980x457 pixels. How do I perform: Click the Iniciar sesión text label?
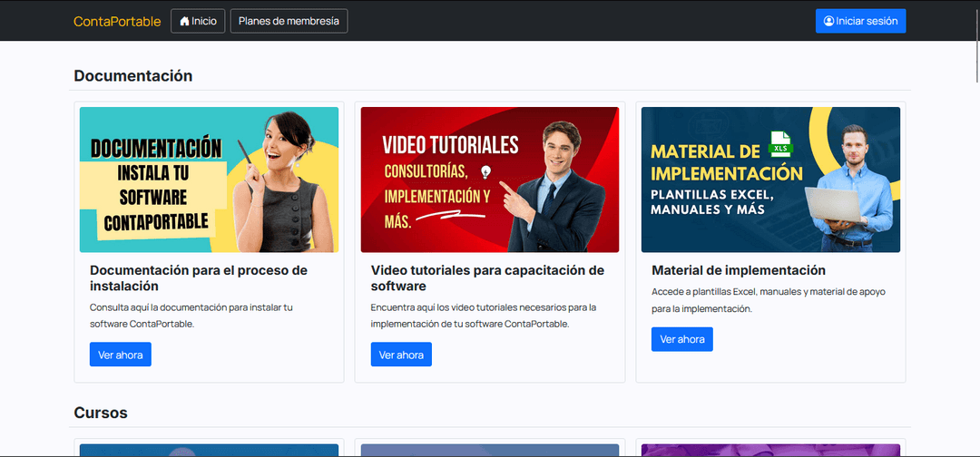867,21
